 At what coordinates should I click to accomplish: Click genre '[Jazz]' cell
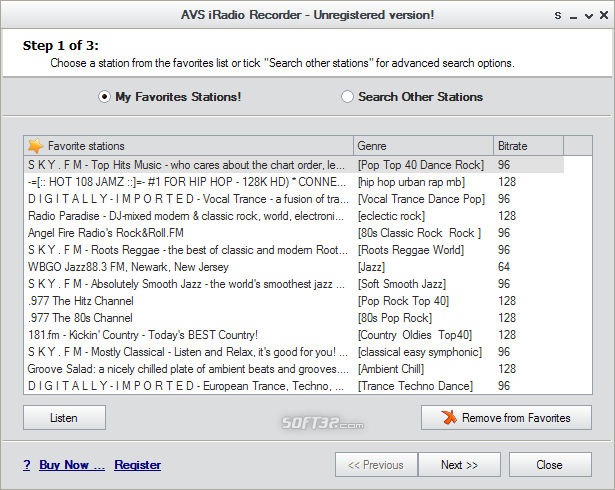pyautogui.click(x=371, y=267)
